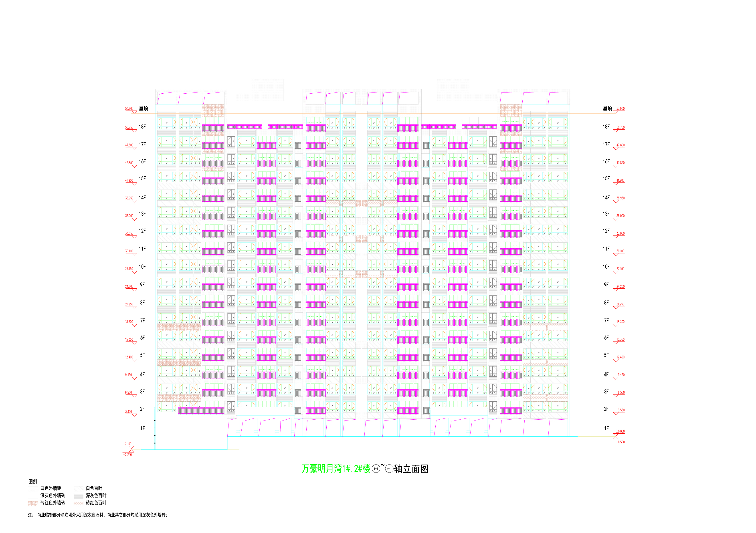Image resolution: width=756 pixels, height=533 pixels.
Task: Click the left -2.100 elevation marker
Action: [x=127, y=445]
